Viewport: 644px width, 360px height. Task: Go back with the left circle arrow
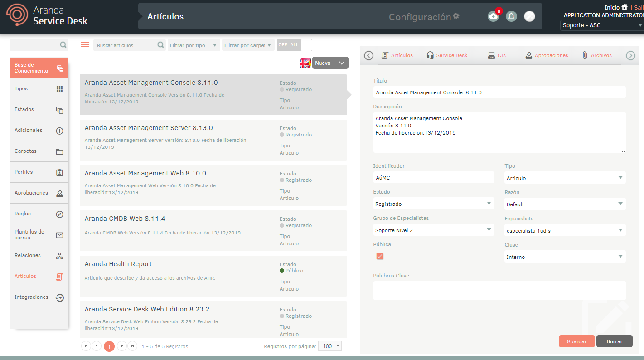coord(368,55)
